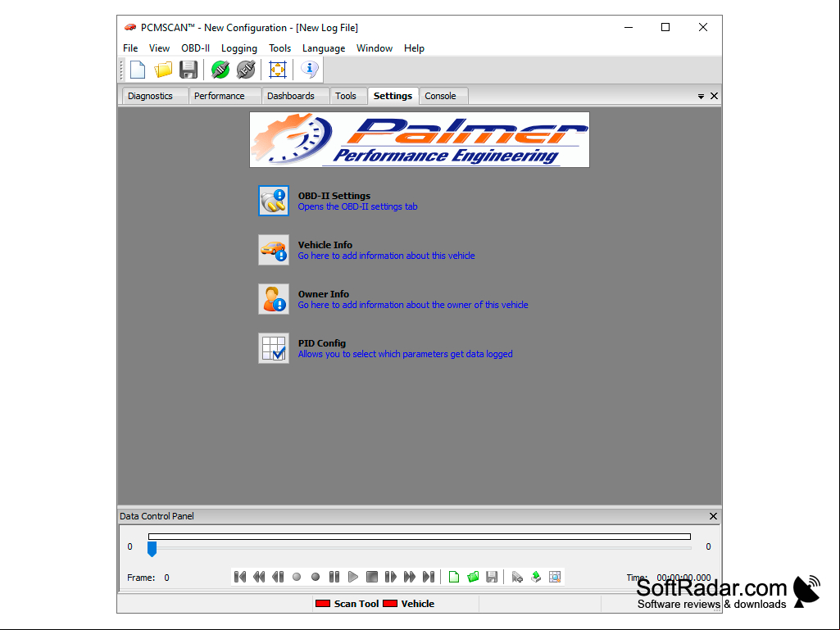
Task: Jump to first frame button
Action: coord(240,577)
